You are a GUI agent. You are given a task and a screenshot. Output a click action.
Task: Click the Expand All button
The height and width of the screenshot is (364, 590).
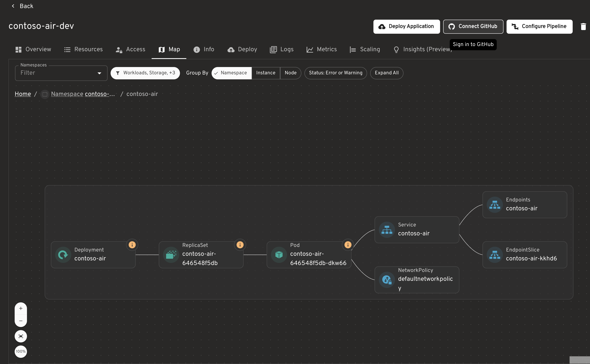click(x=387, y=73)
